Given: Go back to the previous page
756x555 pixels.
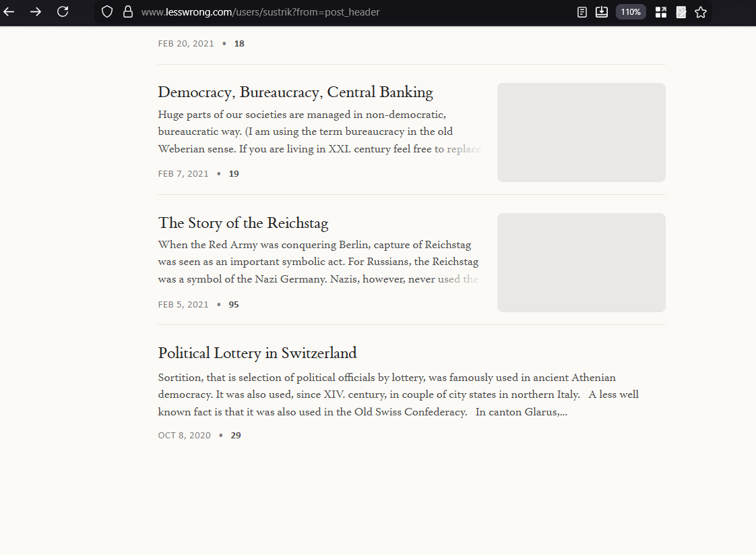Looking at the screenshot, I should (9, 12).
